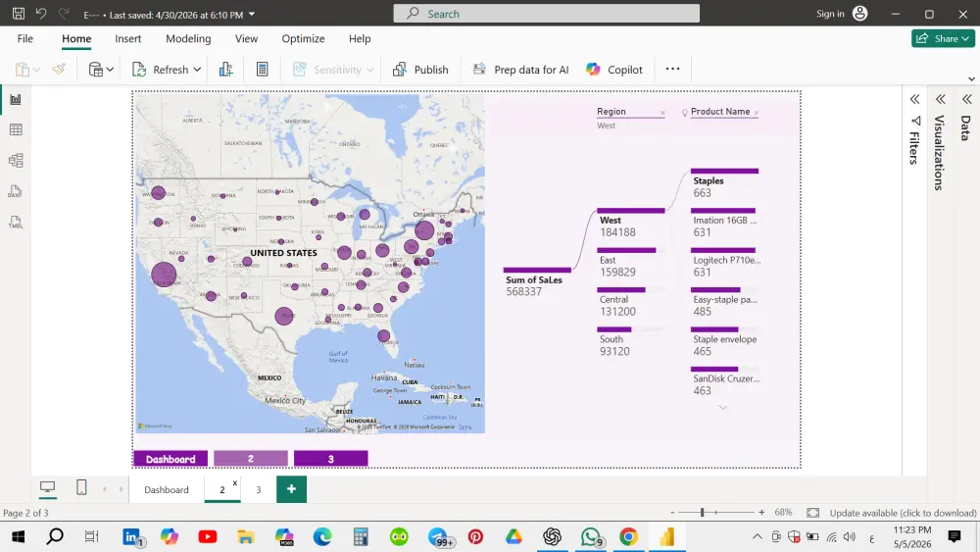980x552 pixels.
Task: Open Model view in left sidebar
Action: tap(16, 161)
